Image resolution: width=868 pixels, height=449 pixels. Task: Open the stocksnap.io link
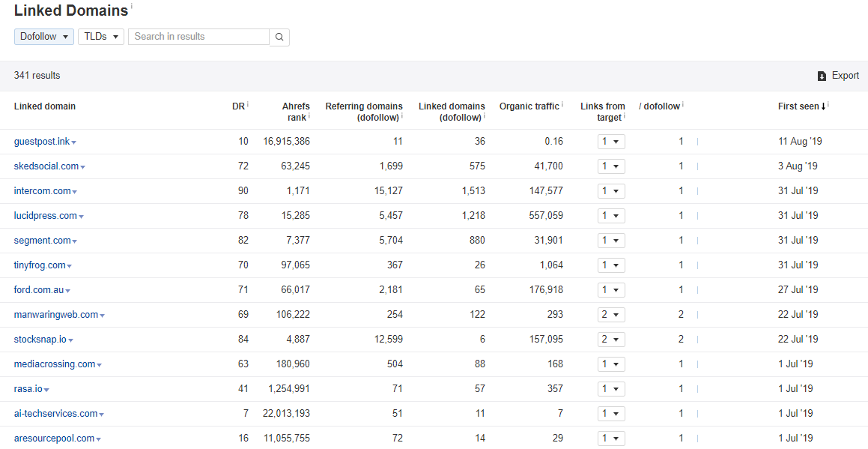click(x=40, y=340)
